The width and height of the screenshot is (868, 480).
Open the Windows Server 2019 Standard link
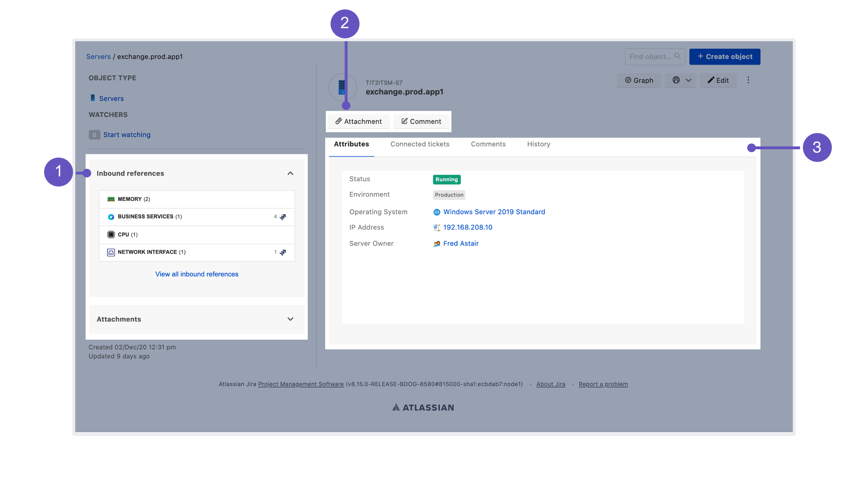[494, 212]
